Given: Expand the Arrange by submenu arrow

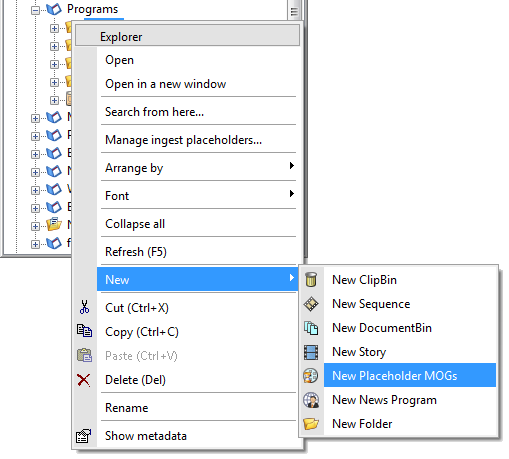Looking at the screenshot, I should point(292,166).
